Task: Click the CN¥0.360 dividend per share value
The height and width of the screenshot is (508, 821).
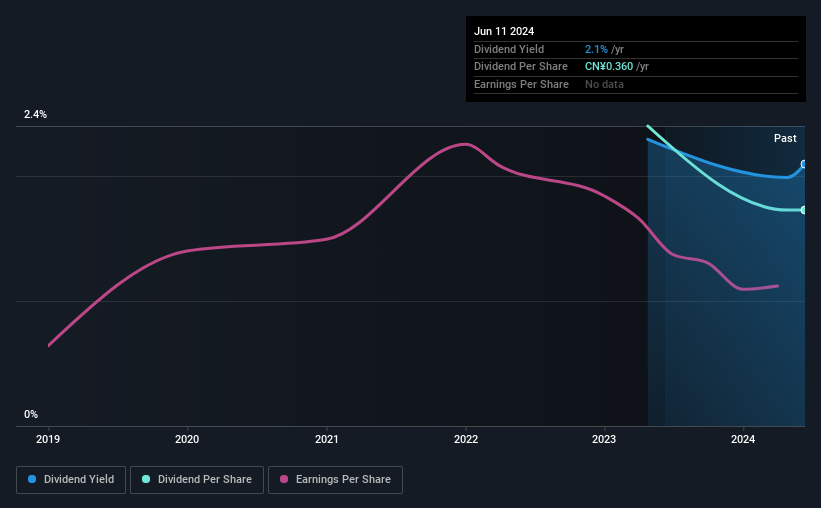Action: 609,67
